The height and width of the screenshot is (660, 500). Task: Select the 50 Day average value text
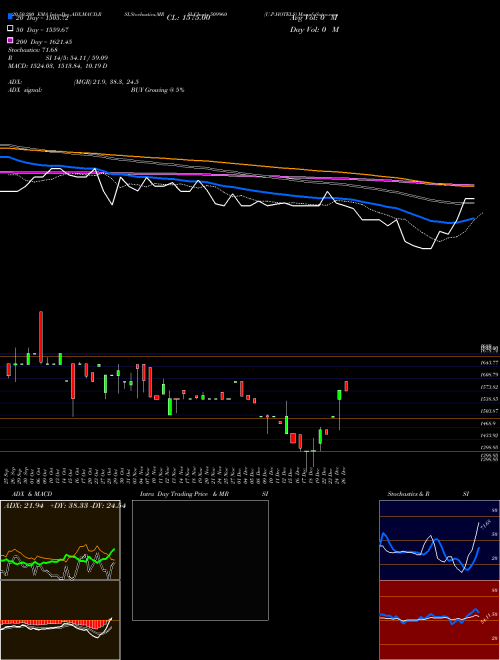click(43, 30)
